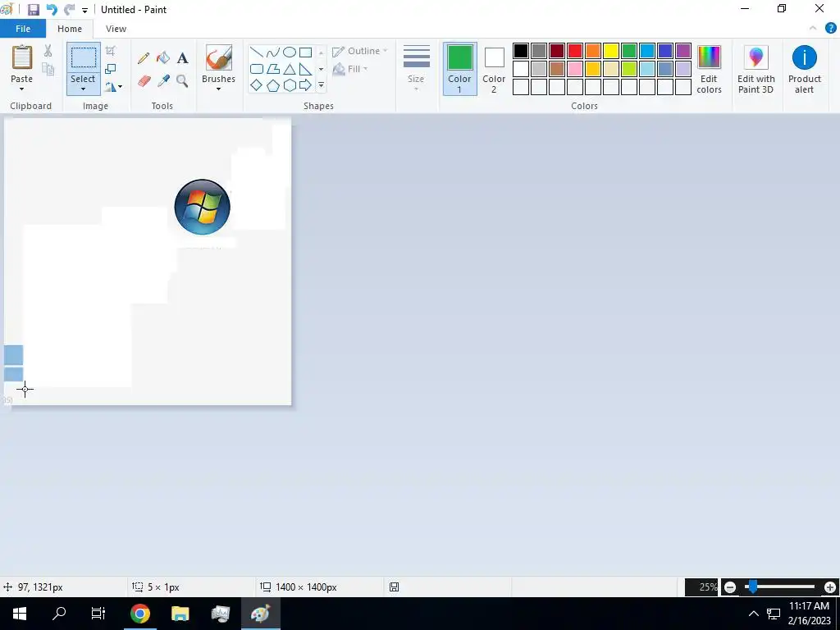
Task: Click the Resize and skew icon
Action: click(x=111, y=69)
